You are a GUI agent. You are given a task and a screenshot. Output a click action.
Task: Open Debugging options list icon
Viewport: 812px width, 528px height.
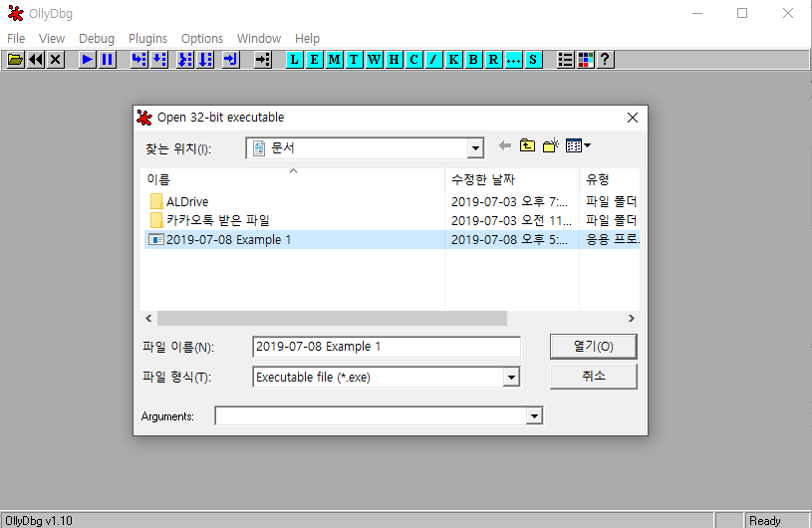click(x=566, y=60)
